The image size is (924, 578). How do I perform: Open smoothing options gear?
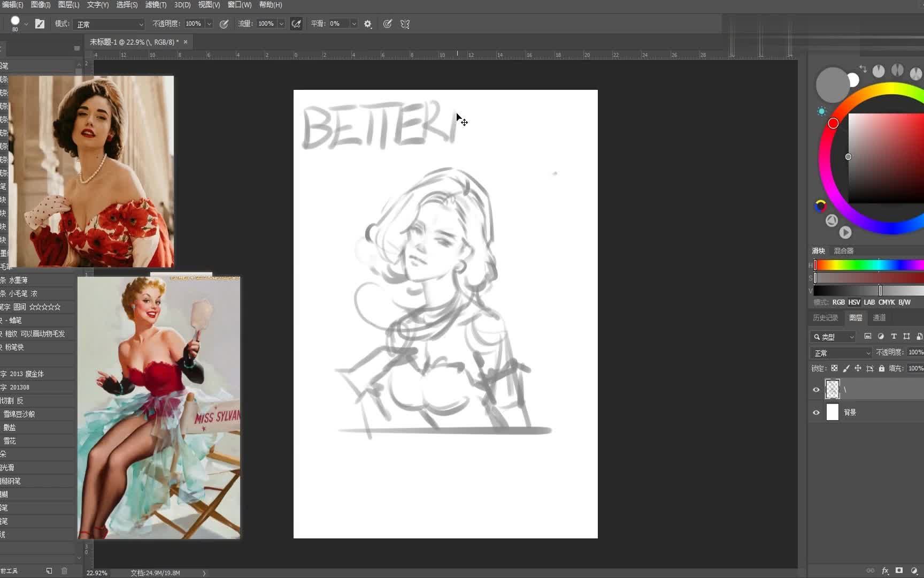click(368, 24)
